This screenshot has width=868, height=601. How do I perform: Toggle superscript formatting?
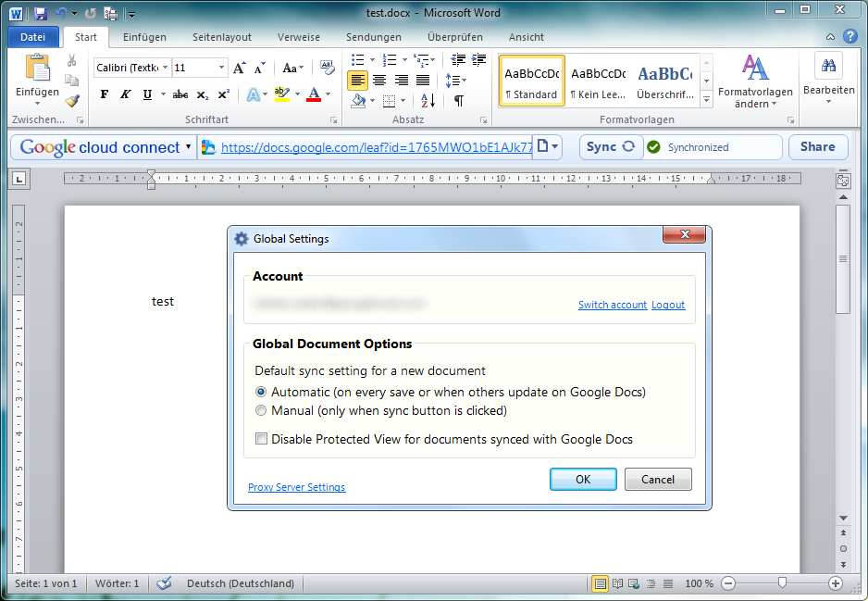click(224, 94)
